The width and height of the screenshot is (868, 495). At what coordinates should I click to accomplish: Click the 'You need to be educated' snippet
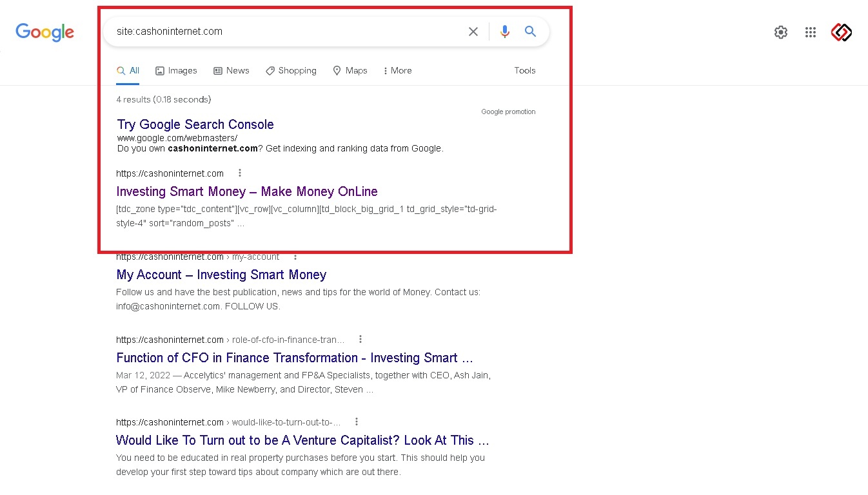pyautogui.click(x=301, y=465)
